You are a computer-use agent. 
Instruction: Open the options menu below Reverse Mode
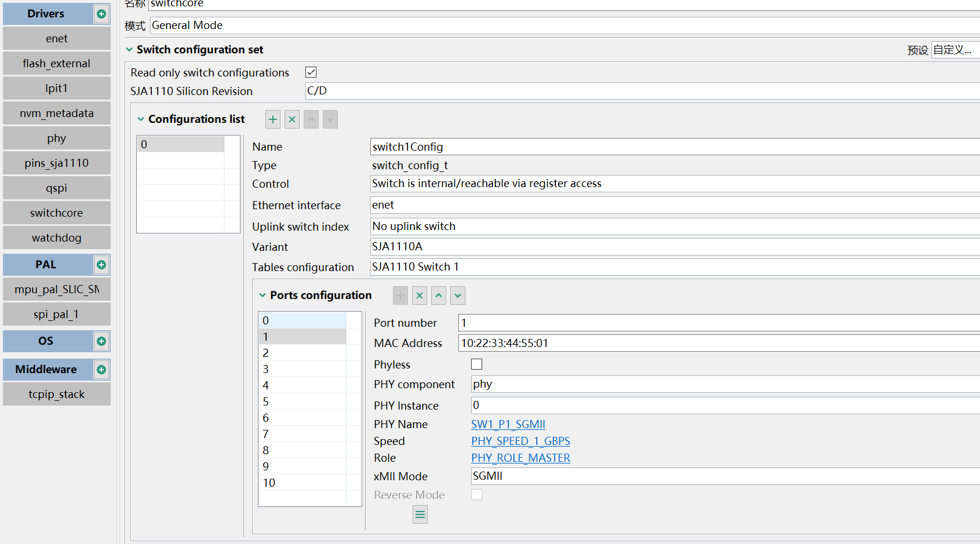[x=420, y=514]
